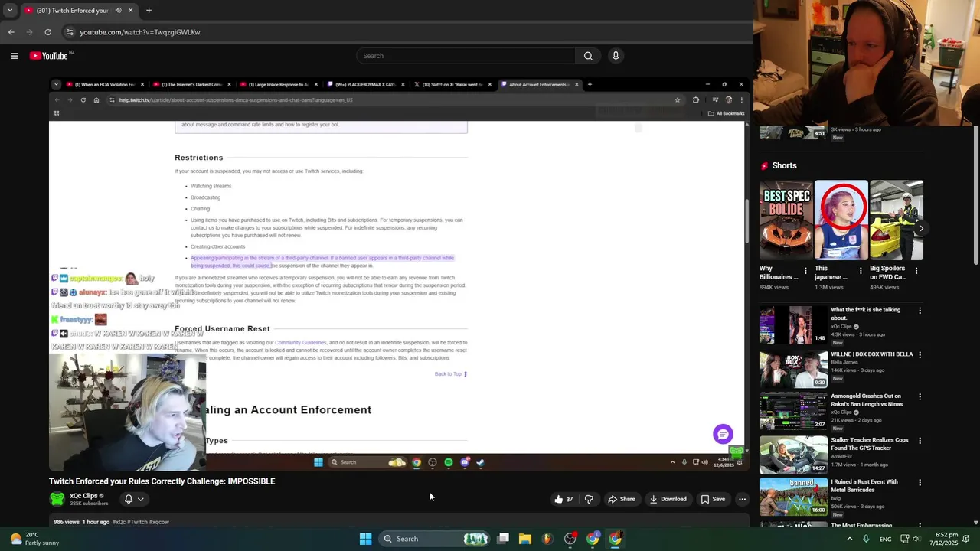Click the #xQc hashtag
This screenshot has width=980, height=551.
(119, 522)
